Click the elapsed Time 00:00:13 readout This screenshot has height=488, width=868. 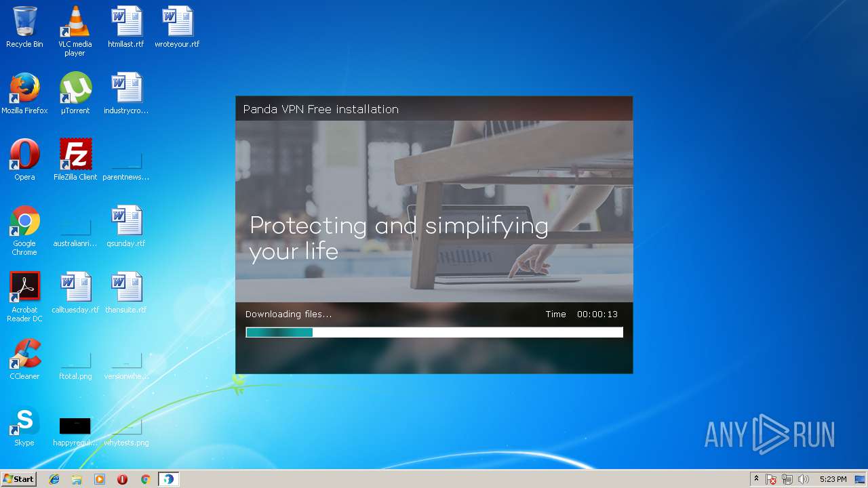pyautogui.click(x=582, y=314)
